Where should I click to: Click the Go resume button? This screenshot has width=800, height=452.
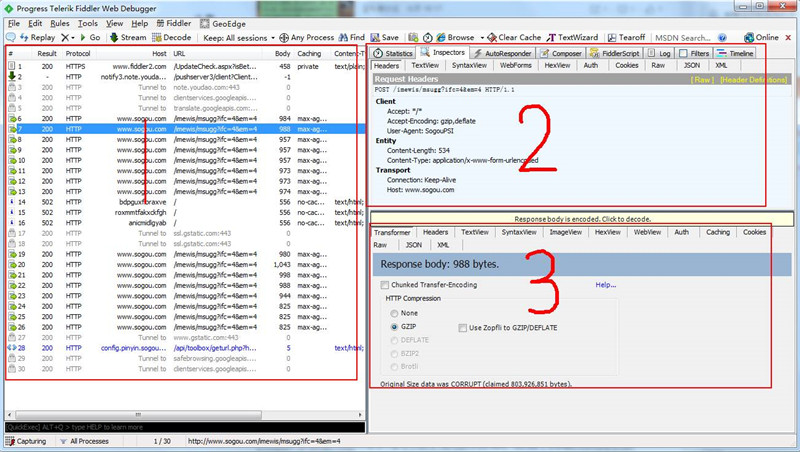(90, 37)
